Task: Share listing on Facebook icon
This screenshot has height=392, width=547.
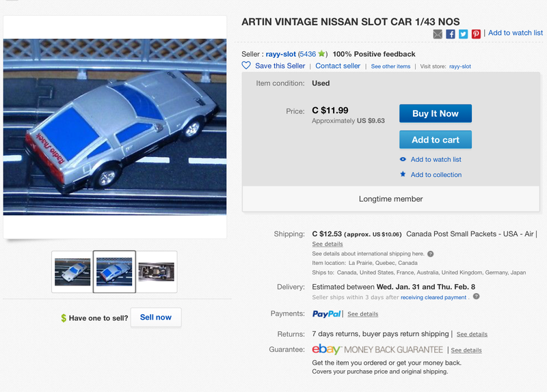Action: coord(451,33)
